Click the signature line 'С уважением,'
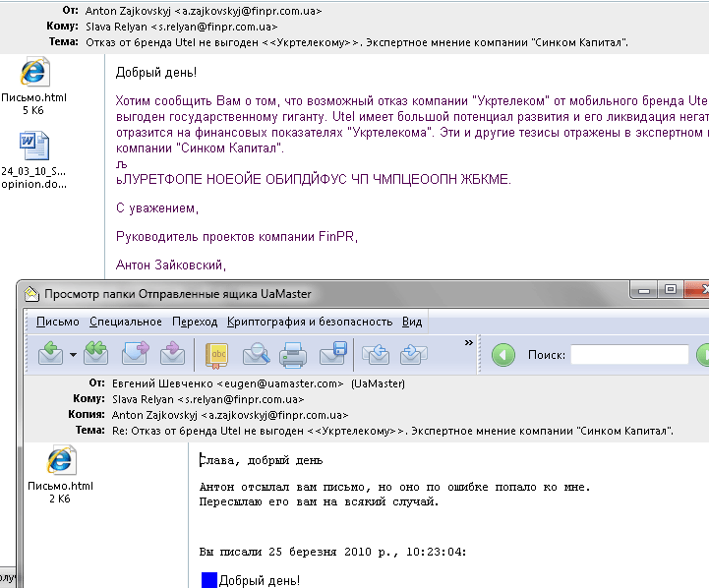The width and height of the screenshot is (709, 588). [x=157, y=208]
